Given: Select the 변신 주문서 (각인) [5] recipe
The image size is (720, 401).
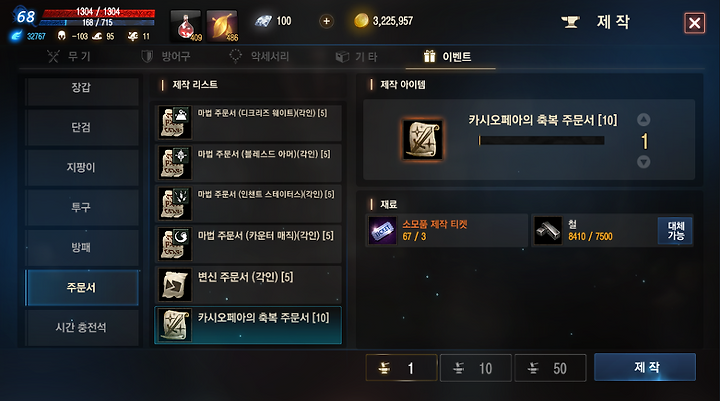Looking at the screenshot, I should tap(248, 284).
